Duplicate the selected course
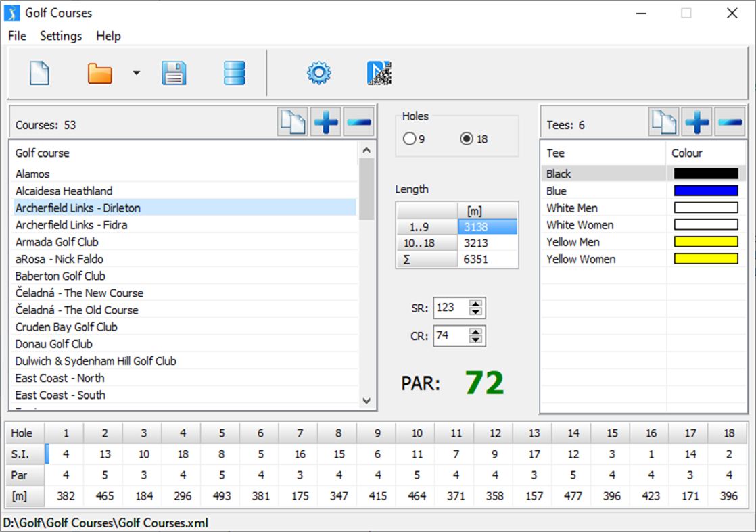The width and height of the screenshot is (756, 532). pos(292,122)
